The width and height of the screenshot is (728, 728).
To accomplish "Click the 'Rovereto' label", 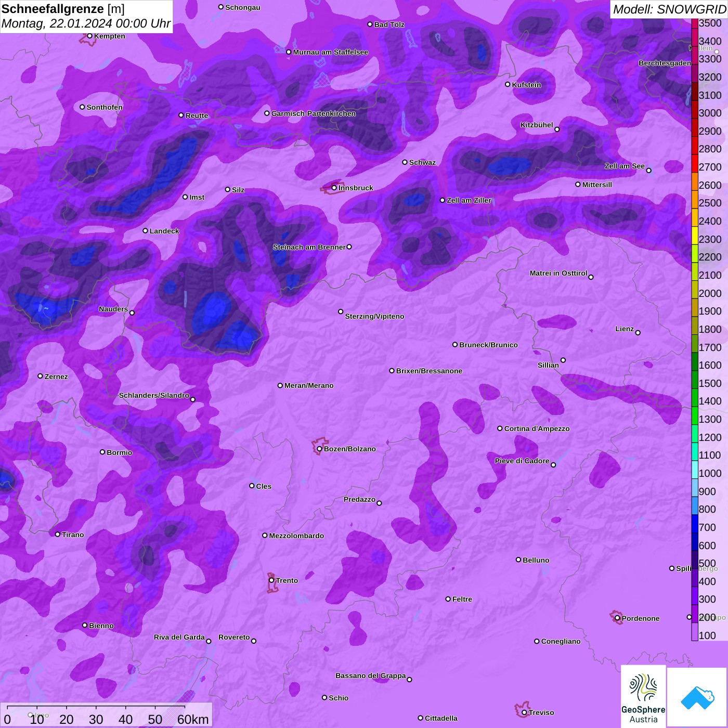I will (234, 637).
